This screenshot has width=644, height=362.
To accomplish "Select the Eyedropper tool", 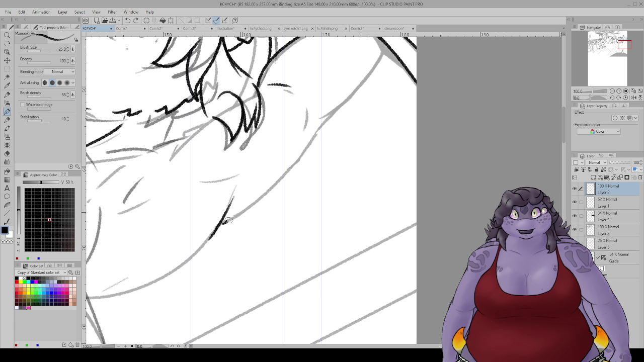I will [x=7, y=85].
